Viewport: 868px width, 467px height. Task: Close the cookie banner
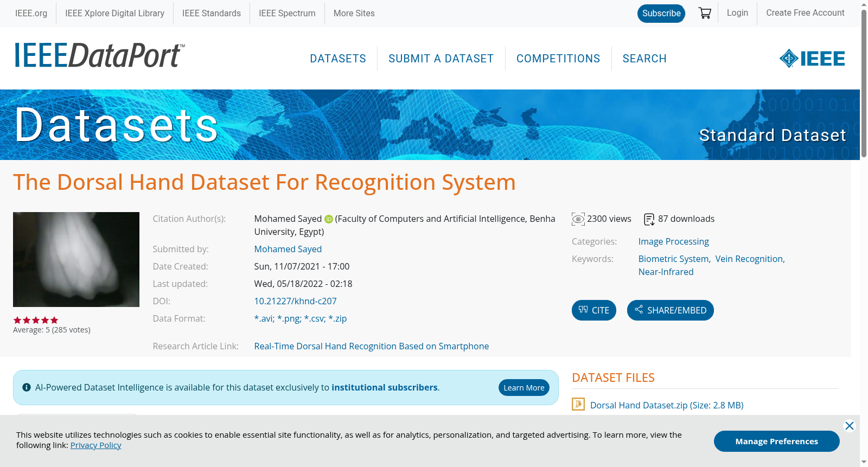pyautogui.click(x=850, y=426)
